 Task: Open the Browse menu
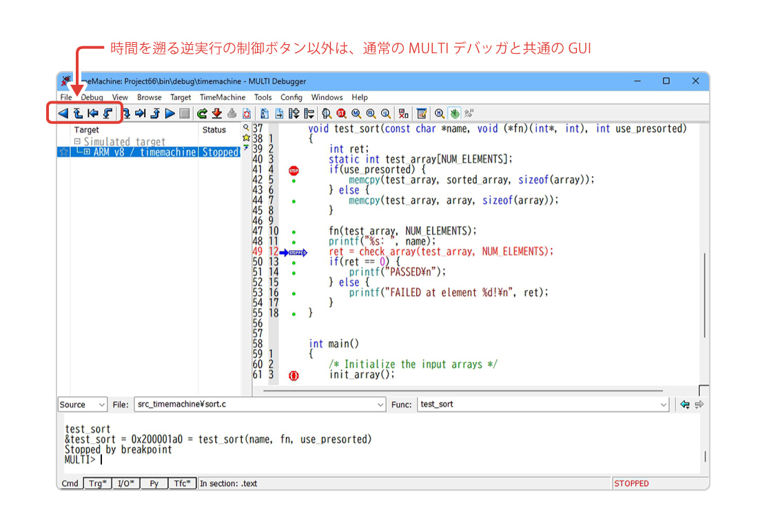[149, 97]
